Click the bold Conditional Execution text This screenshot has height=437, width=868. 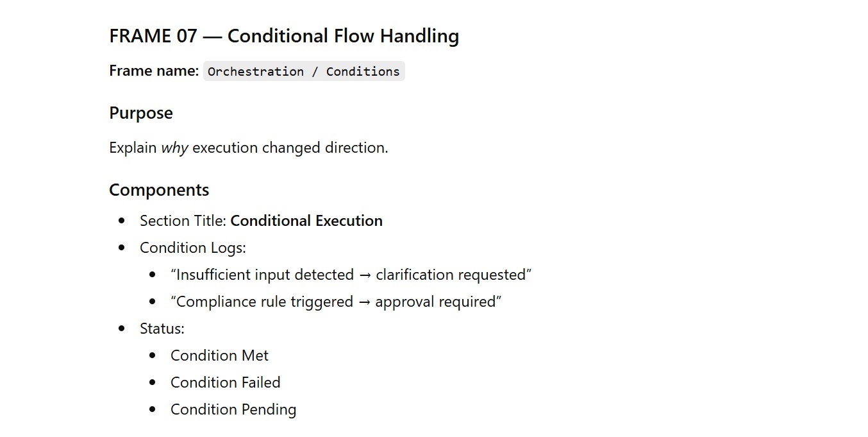point(306,221)
